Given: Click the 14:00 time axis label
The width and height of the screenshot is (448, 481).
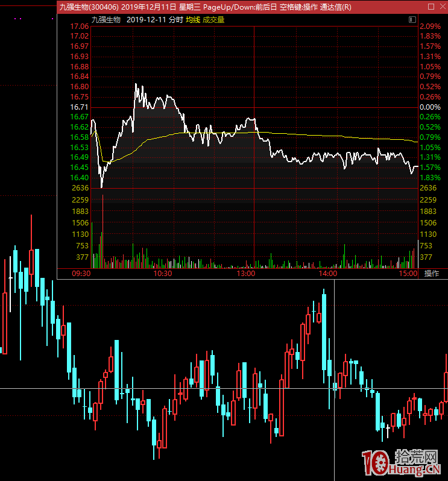Looking at the screenshot, I should pyautogui.click(x=328, y=273).
